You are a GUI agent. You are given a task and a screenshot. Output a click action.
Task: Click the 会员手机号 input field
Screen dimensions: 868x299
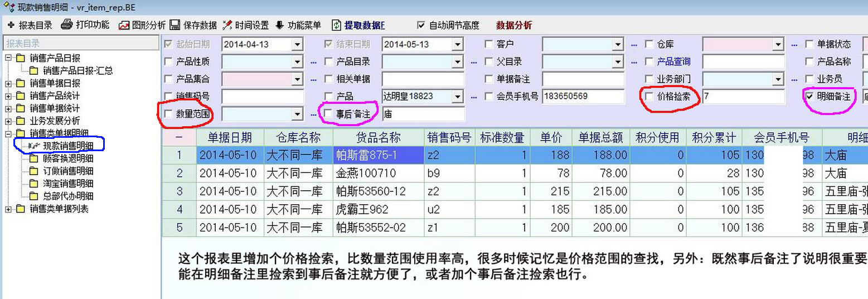[583, 97]
